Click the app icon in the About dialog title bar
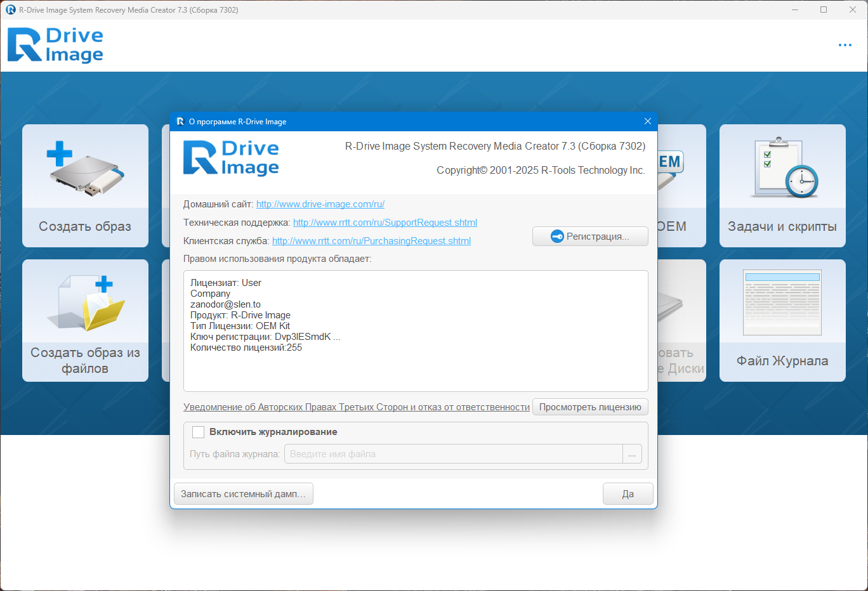This screenshot has height=591, width=868. point(180,121)
